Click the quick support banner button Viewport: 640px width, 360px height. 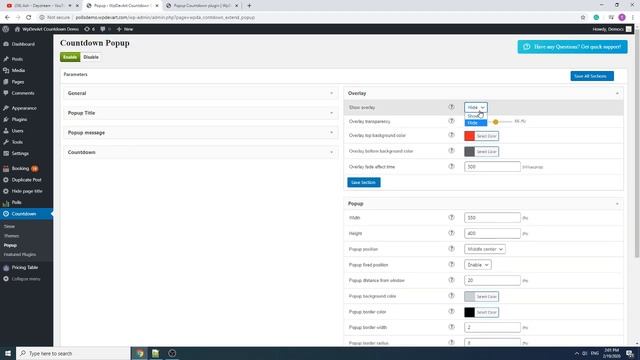pos(572,47)
